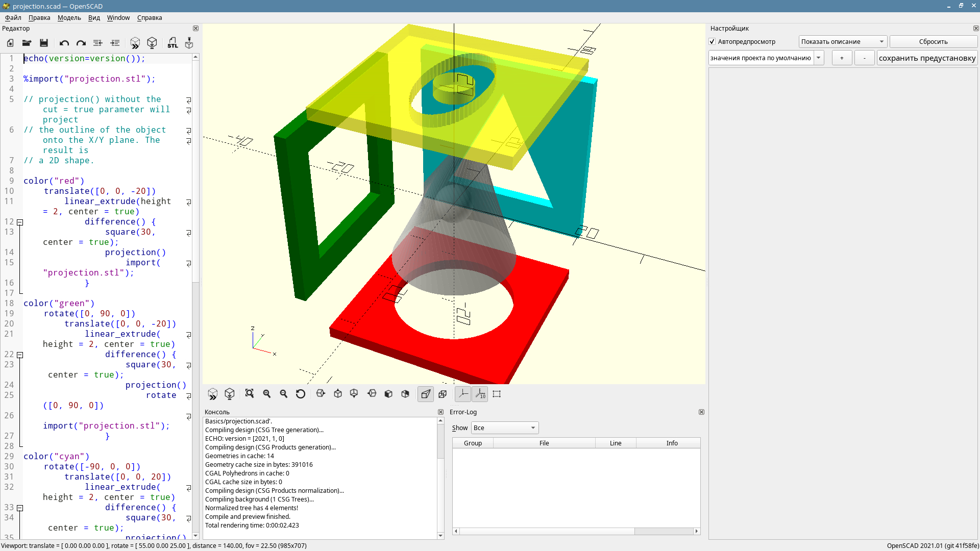The image size is (980, 551).
Task: Indent the selected code
Action: [x=115, y=43]
